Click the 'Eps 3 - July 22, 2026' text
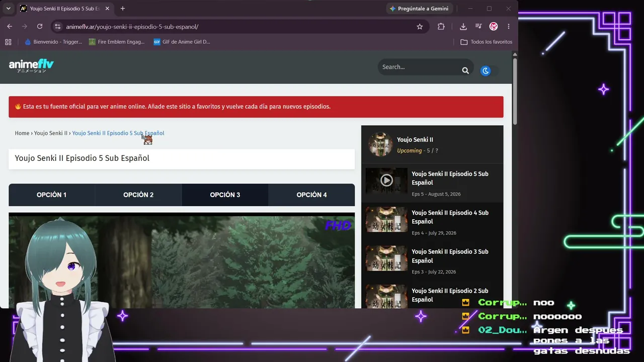 click(434, 272)
